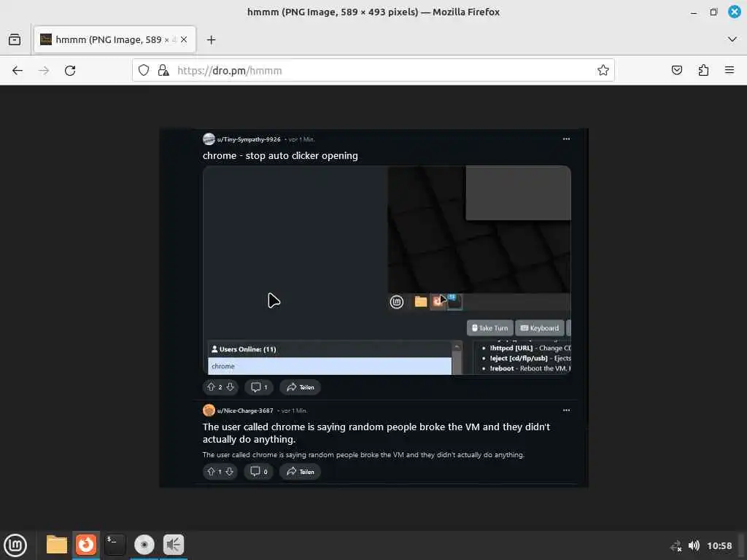Reload the current page
Viewport: 747px width, 560px height.
click(70, 71)
